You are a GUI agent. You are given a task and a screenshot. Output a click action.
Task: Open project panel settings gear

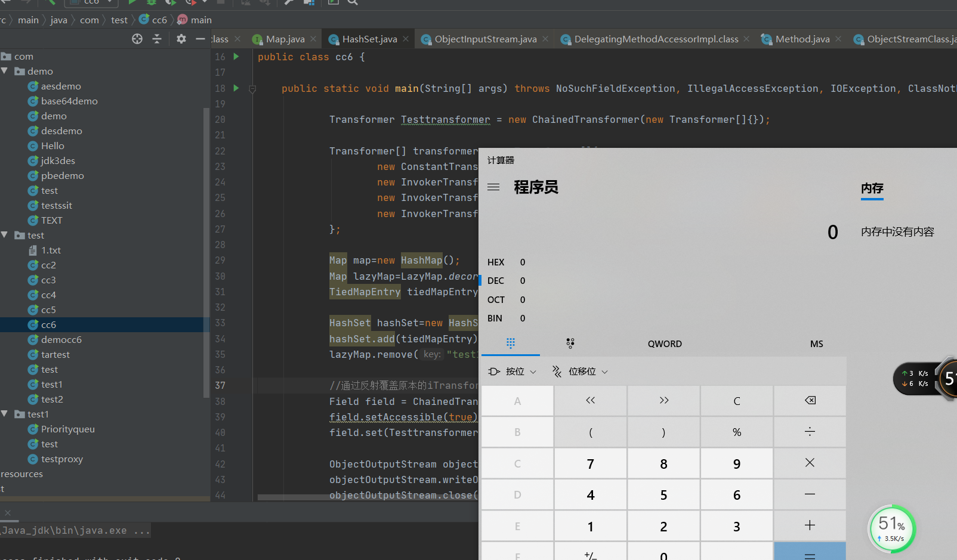click(x=181, y=39)
